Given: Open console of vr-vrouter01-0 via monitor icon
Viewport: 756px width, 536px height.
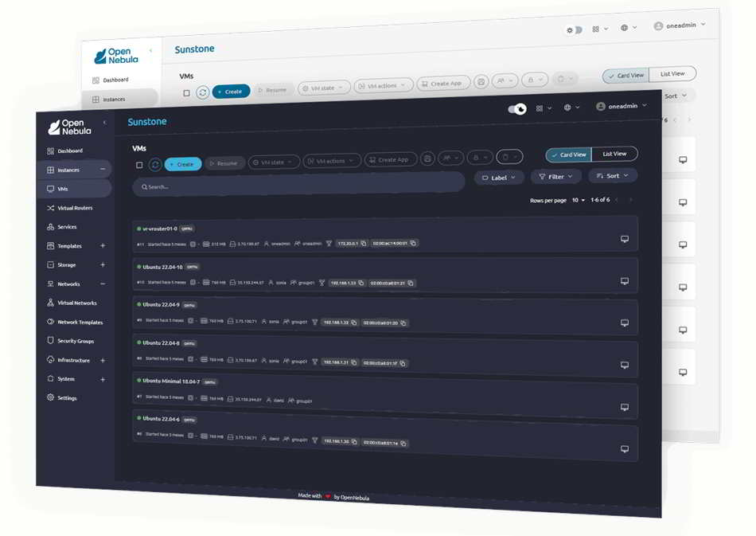Looking at the screenshot, I should tap(625, 239).
